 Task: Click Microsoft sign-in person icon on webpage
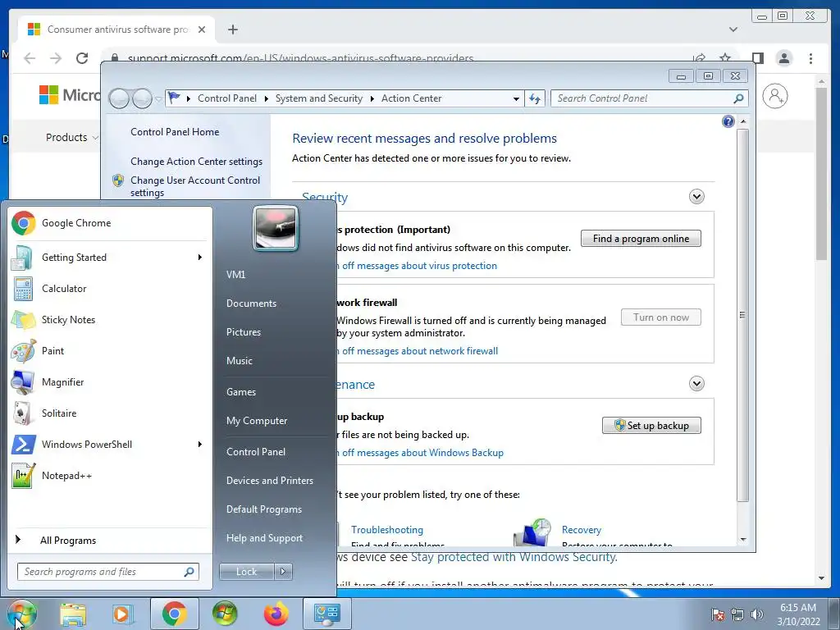pyautogui.click(x=774, y=97)
